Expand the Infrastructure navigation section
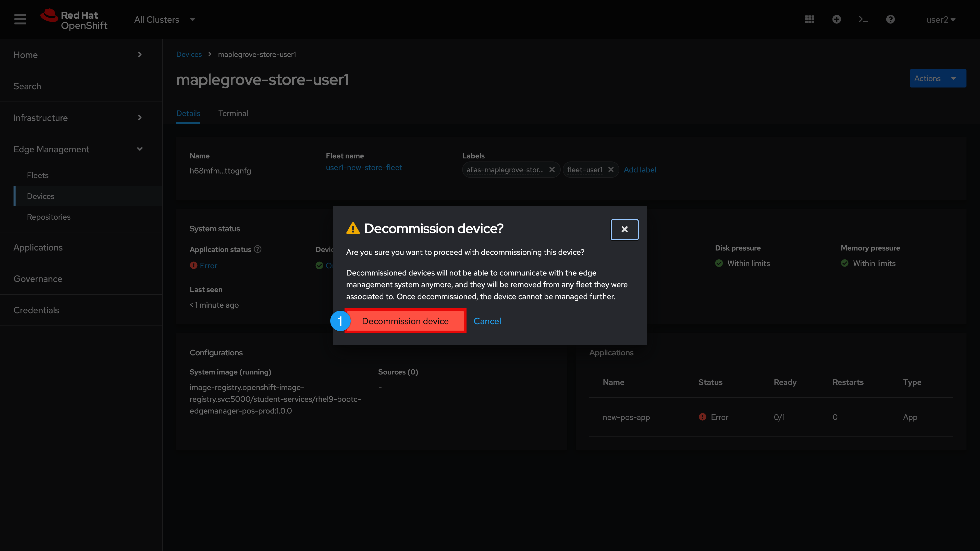980x551 pixels. [81, 118]
